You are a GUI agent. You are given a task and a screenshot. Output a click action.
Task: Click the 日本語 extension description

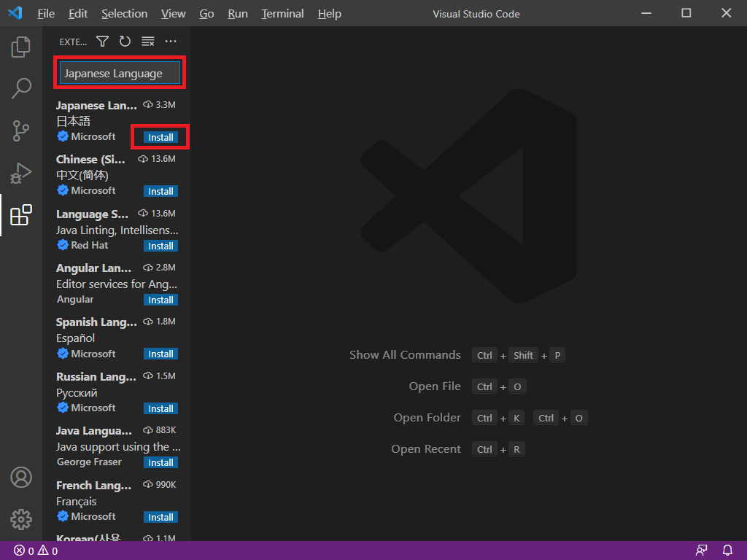(73, 121)
